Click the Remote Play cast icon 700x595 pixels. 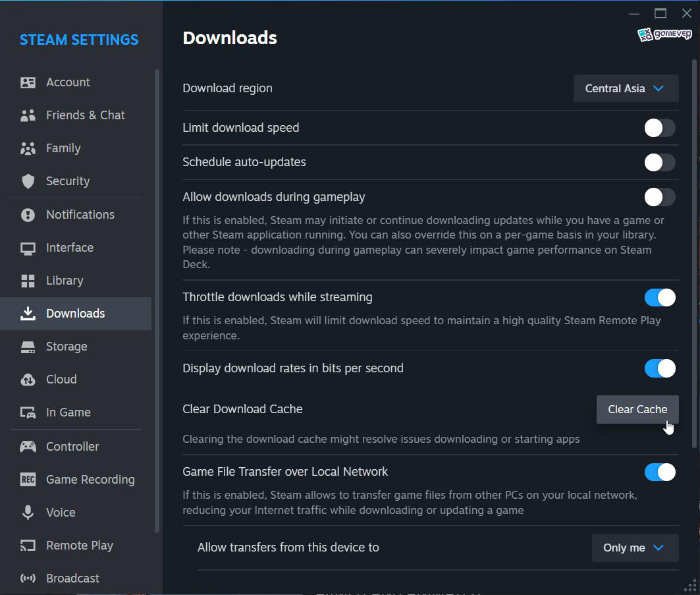click(28, 546)
